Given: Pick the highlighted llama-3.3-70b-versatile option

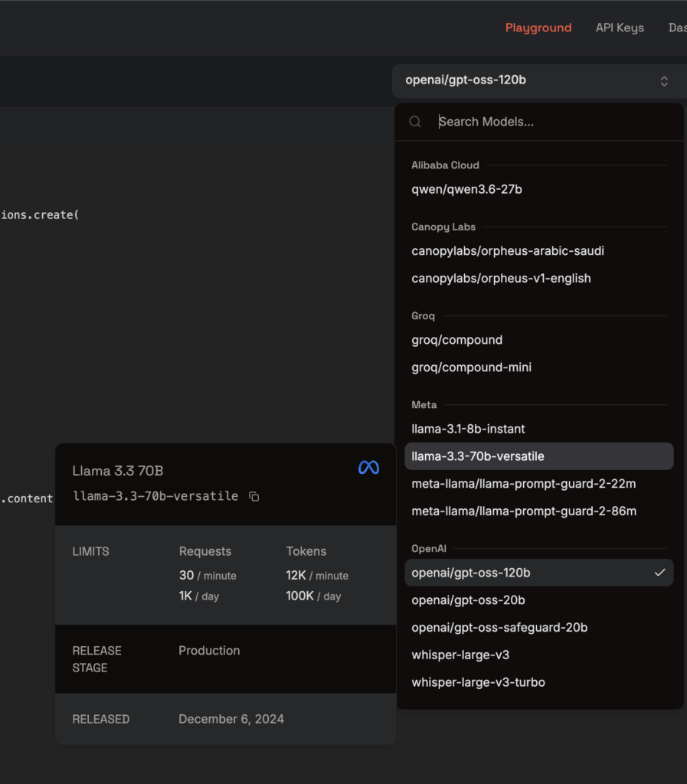Looking at the screenshot, I should (x=539, y=456).
